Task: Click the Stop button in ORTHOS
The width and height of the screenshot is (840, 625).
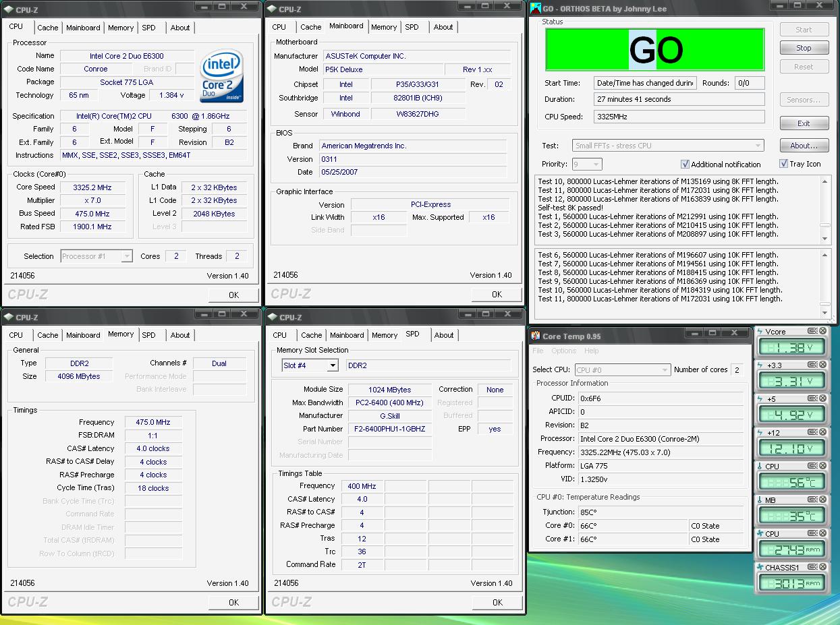Action: (x=804, y=48)
